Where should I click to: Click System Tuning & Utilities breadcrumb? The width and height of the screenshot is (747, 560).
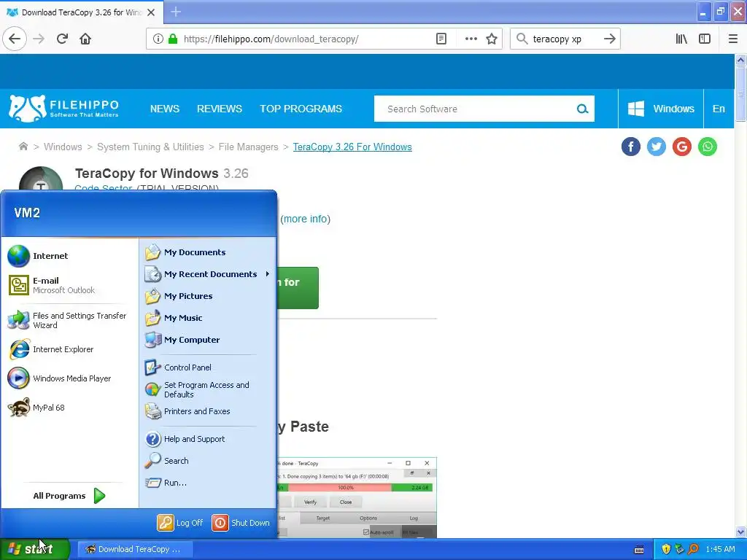coord(150,147)
